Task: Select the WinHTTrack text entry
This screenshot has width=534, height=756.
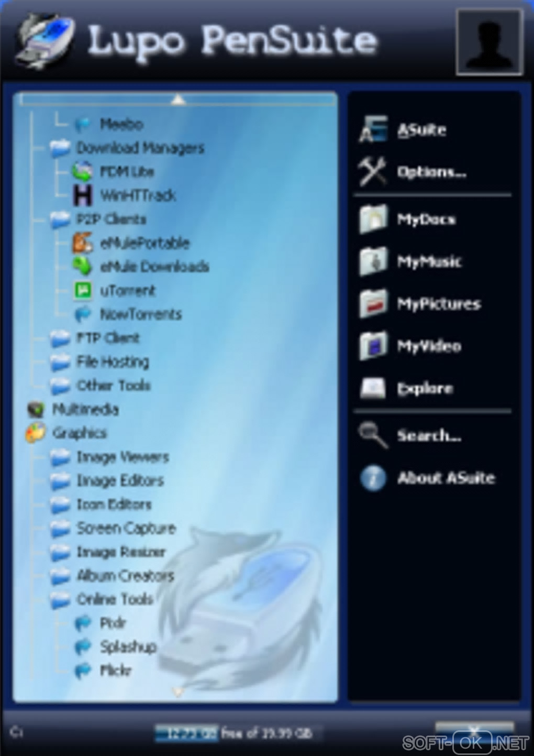Action: click(138, 195)
